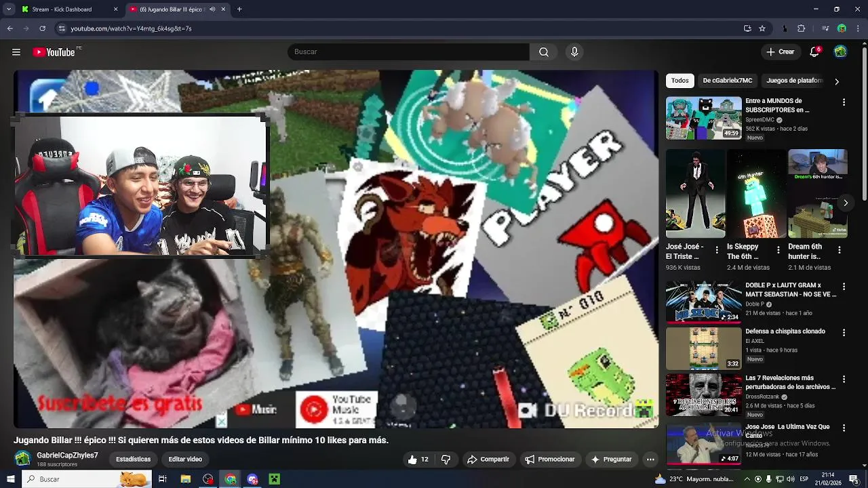Select the De cGabrielx7MC chip
The height and width of the screenshot is (488, 868).
pos(728,81)
